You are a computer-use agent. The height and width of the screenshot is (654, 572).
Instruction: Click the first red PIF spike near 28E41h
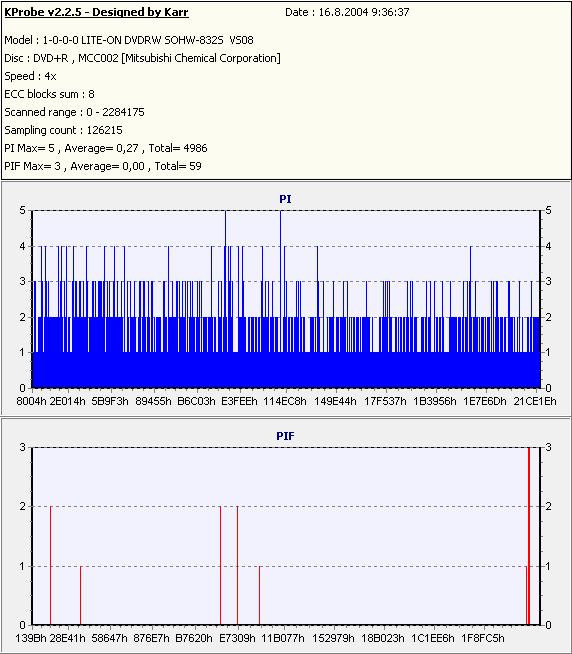50,566
